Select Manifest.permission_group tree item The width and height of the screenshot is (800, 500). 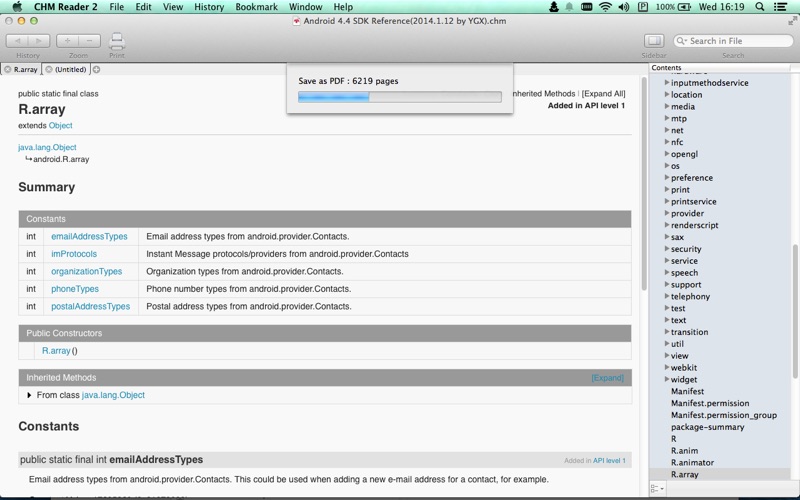pos(723,415)
